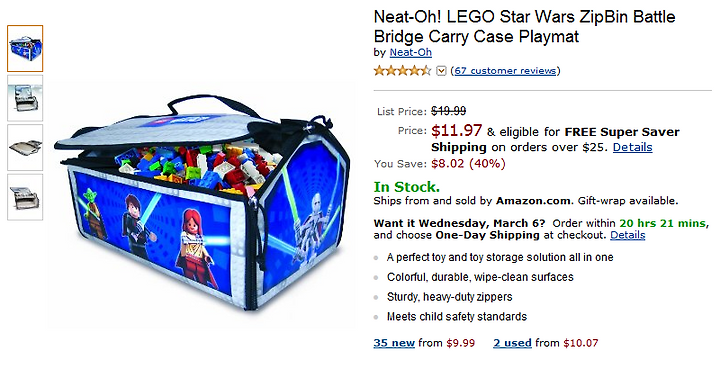Click the main LEGO ZipBin product image
Viewport: 720px width, 378px height.
(x=201, y=204)
